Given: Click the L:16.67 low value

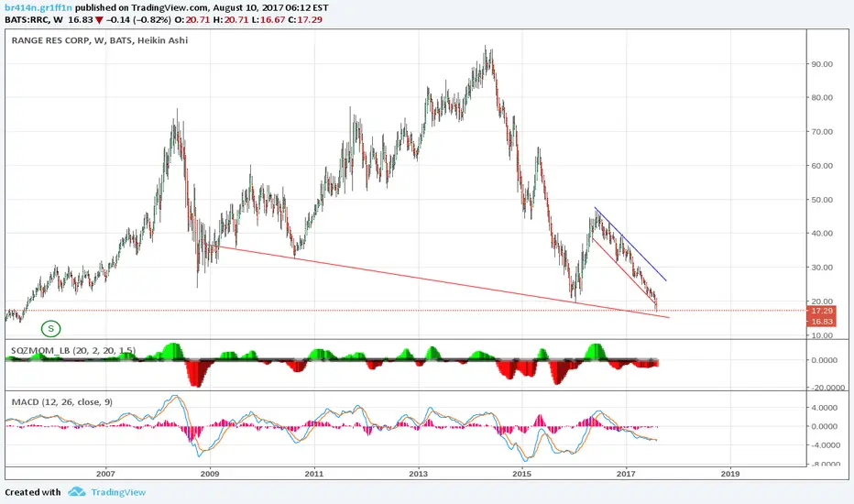Looking at the screenshot, I should (268, 19).
